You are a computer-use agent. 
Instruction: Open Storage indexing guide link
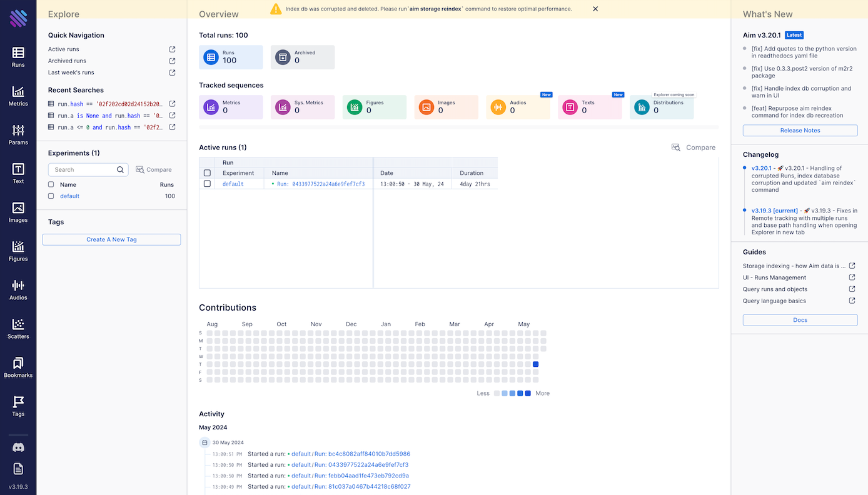coord(794,266)
